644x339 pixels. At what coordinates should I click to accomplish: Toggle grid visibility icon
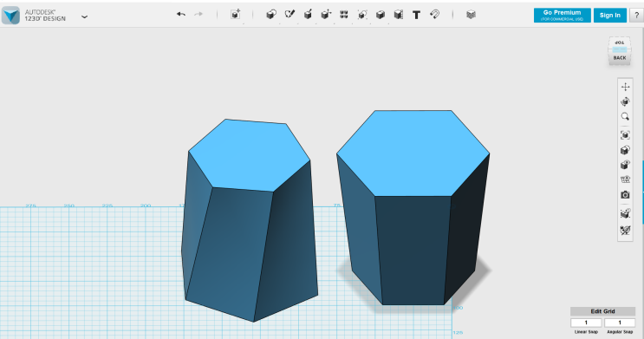(x=625, y=179)
